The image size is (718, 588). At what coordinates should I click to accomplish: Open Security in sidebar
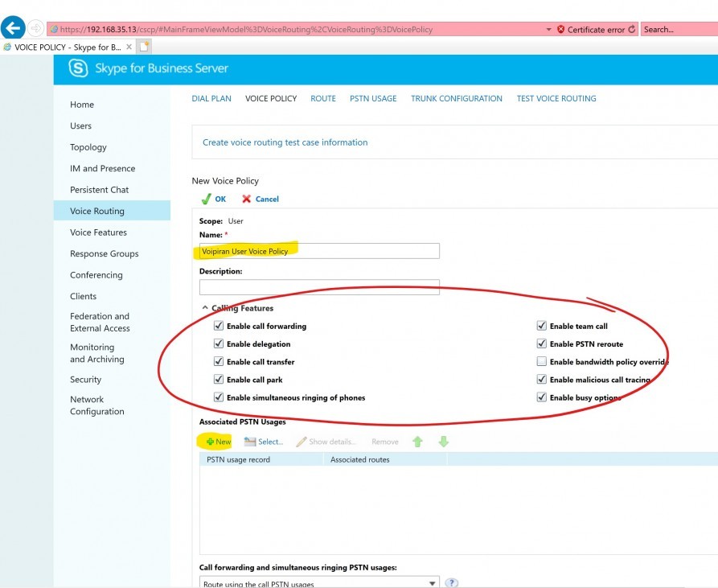(x=85, y=379)
